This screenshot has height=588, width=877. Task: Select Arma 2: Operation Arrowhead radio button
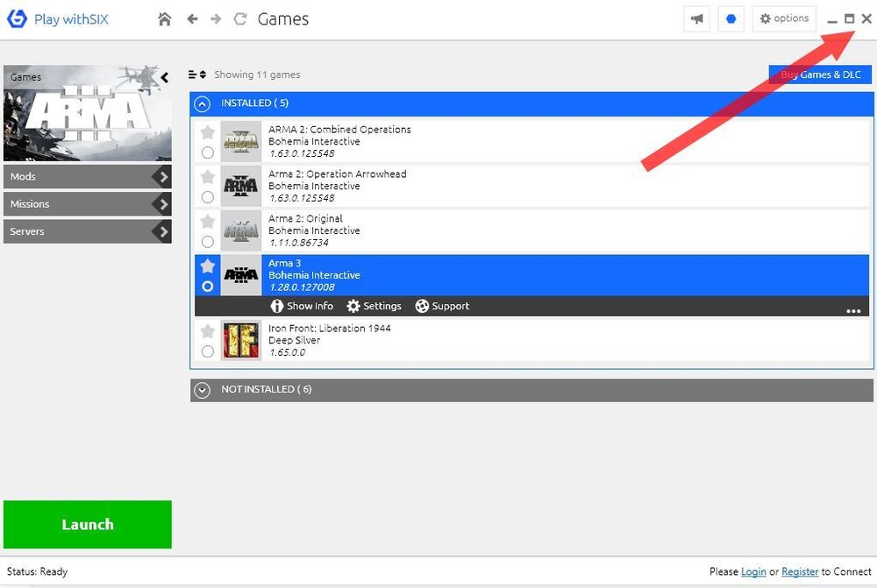click(208, 197)
